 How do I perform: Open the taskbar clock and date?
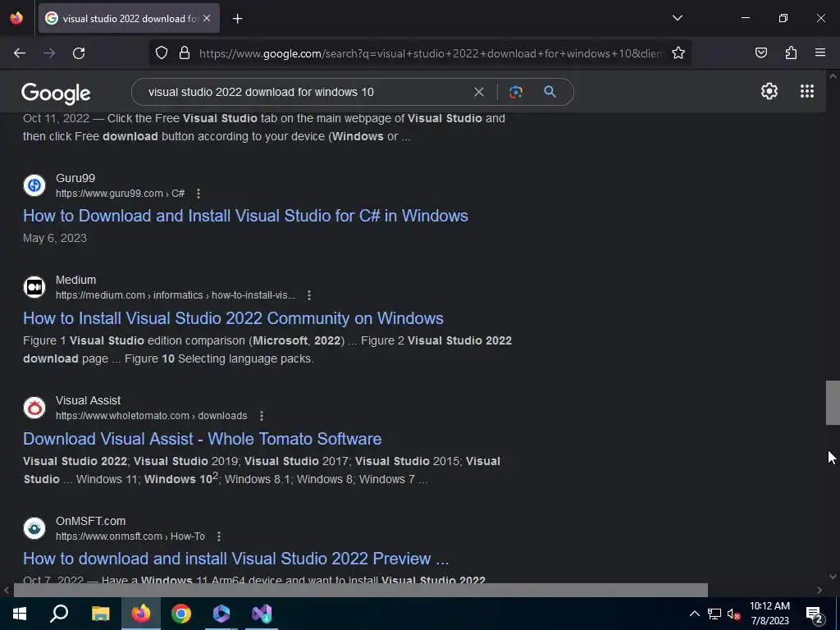pos(769,614)
